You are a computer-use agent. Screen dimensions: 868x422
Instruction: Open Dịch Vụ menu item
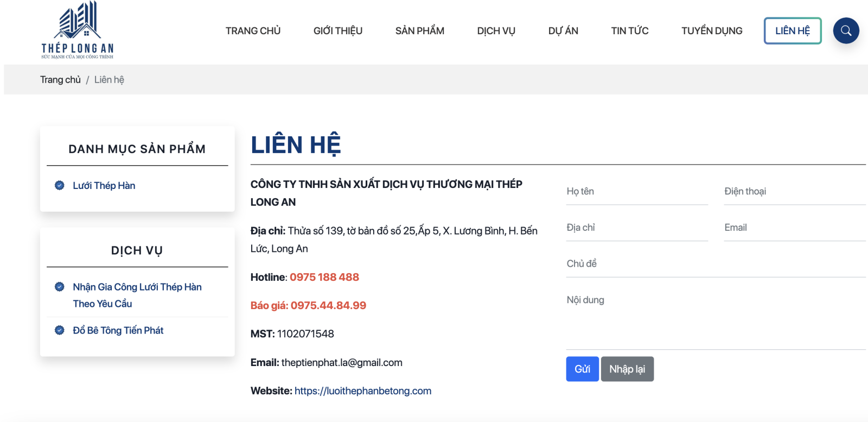(x=496, y=31)
